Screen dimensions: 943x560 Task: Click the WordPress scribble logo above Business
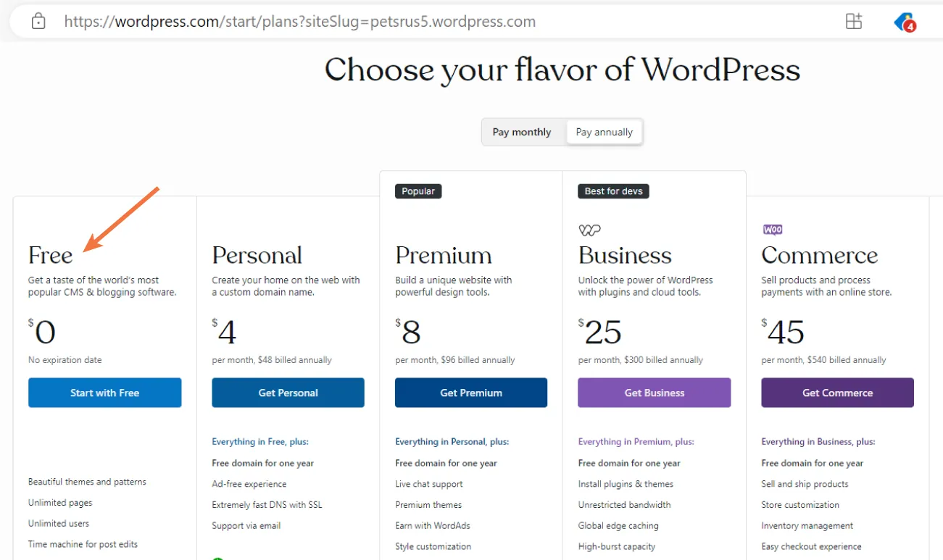point(589,229)
